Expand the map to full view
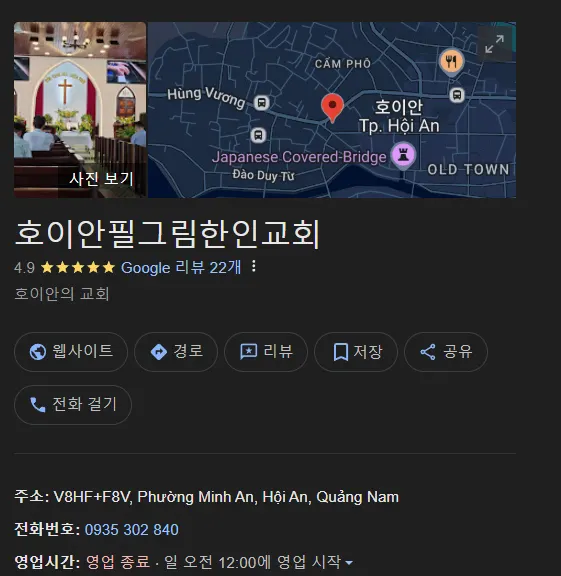This screenshot has height=576, width=561. click(494, 44)
